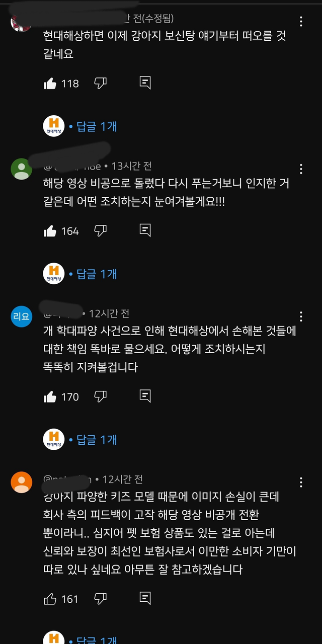Like the comment with 118 likes
The image size is (322, 644).
pyautogui.click(x=50, y=84)
